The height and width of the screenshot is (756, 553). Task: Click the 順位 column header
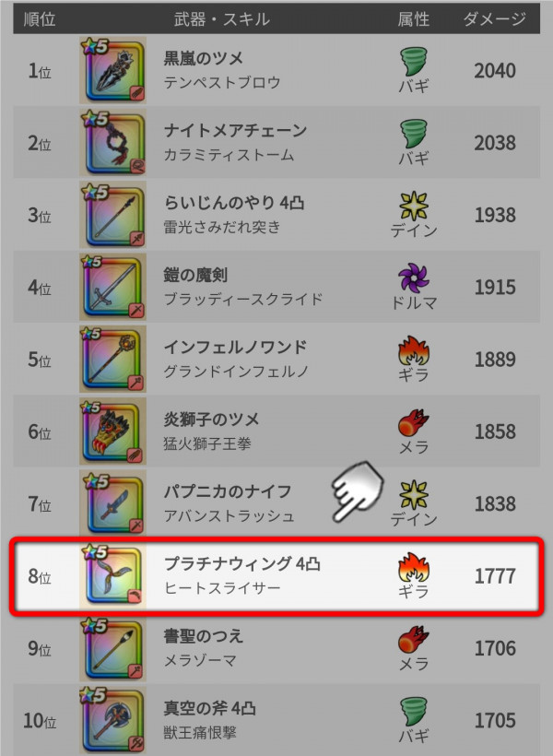click(x=40, y=19)
